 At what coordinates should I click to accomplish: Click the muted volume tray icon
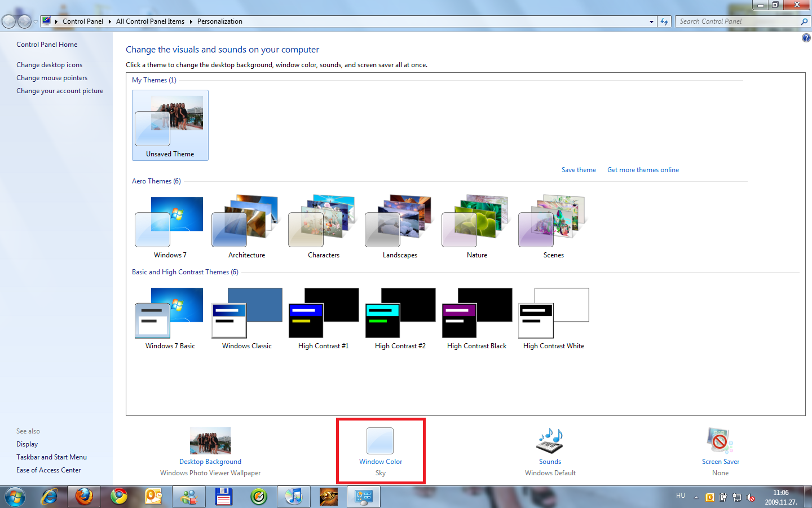pyautogui.click(x=751, y=497)
